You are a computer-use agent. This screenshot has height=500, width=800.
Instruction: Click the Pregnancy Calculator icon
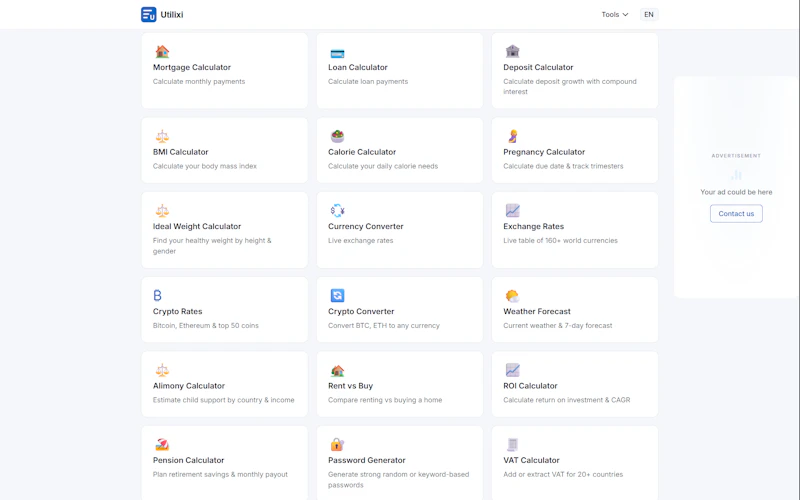tap(513, 136)
